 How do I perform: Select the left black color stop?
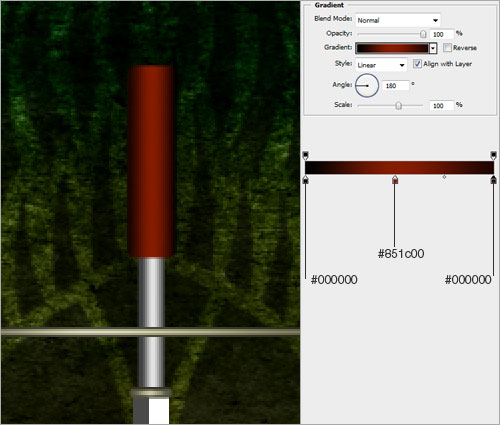click(305, 179)
